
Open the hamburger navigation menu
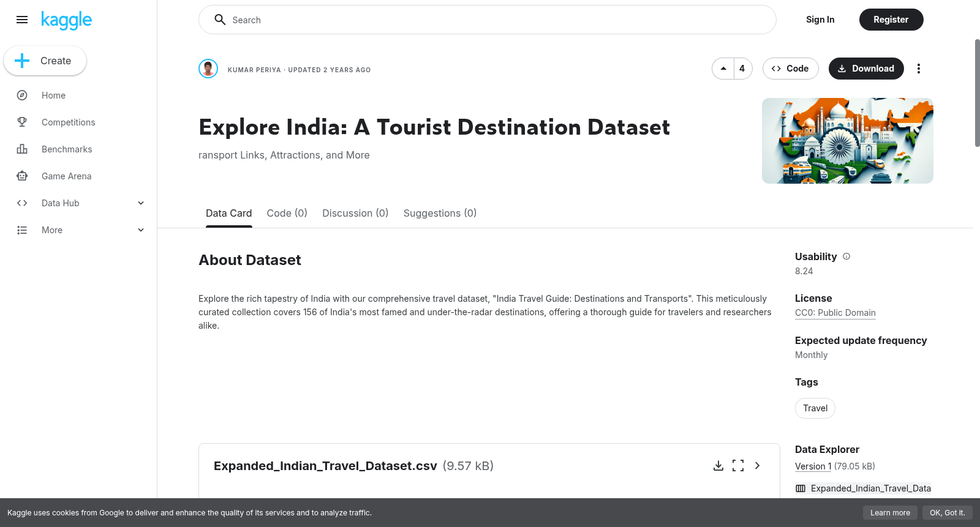pyautogui.click(x=22, y=20)
